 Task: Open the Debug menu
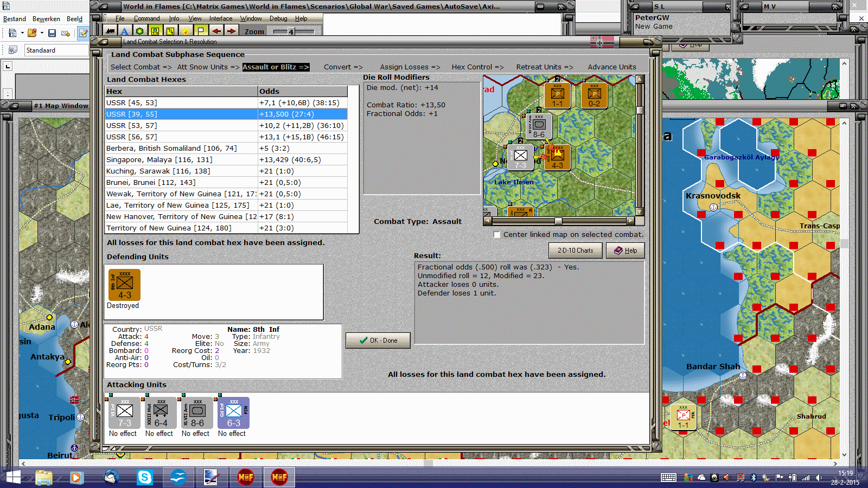[278, 18]
